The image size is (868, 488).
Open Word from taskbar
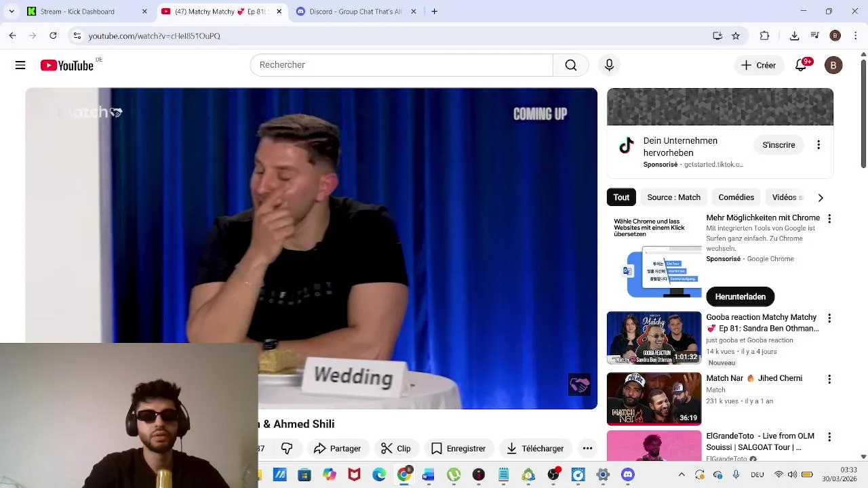(x=428, y=474)
